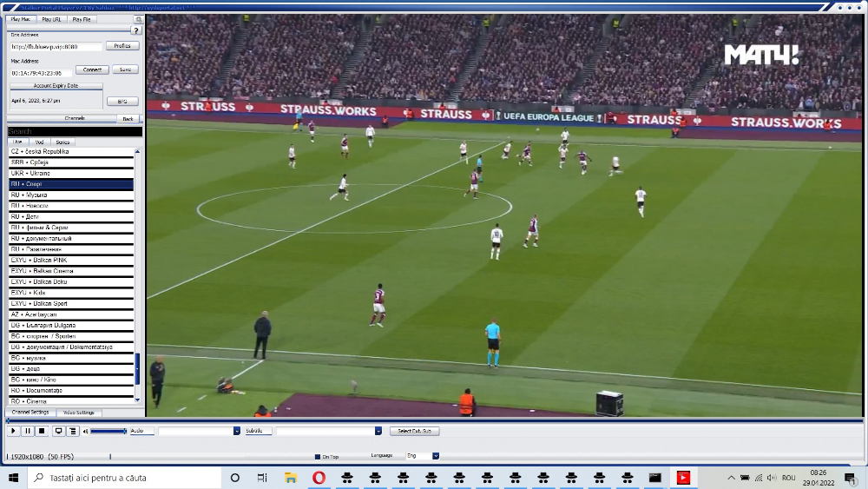Click the Mac Address input field
Screen dimensions: 868x489
tap(41, 73)
